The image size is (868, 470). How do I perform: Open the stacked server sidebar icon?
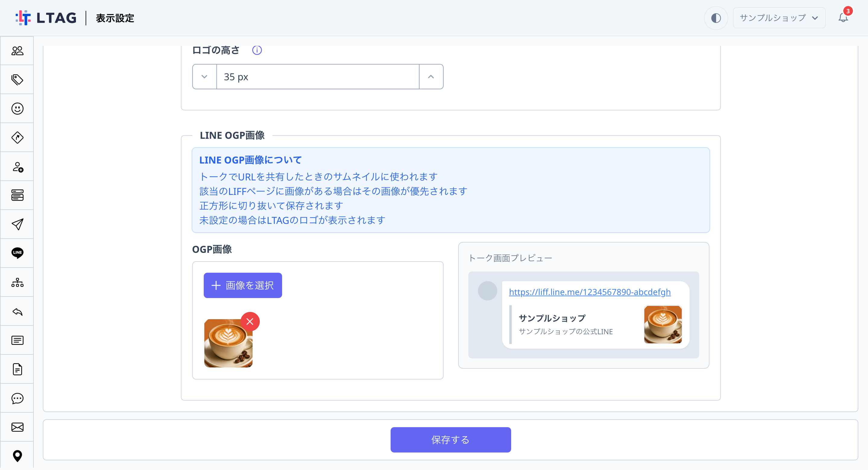tap(17, 195)
